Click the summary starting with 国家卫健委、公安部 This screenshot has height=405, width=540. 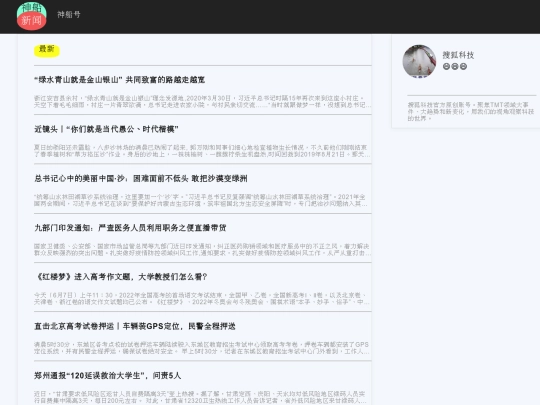coord(202,250)
